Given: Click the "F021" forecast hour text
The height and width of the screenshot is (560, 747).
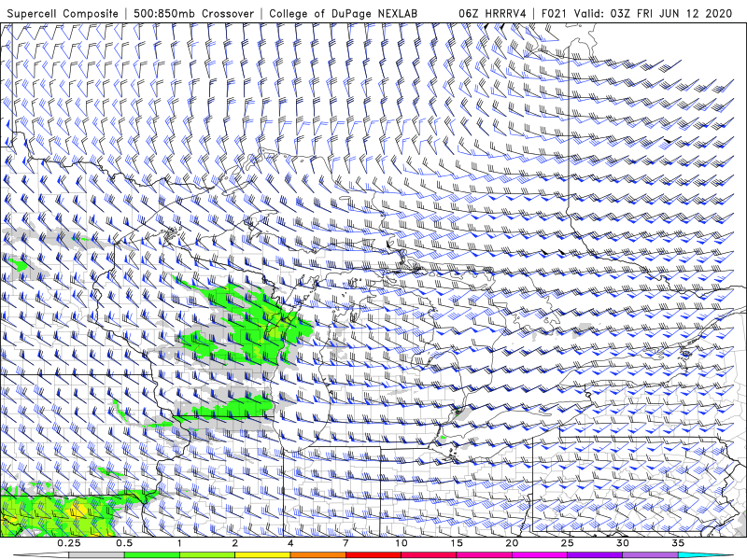Looking at the screenshot, I should pyautogui.click(x=554, y=13).
